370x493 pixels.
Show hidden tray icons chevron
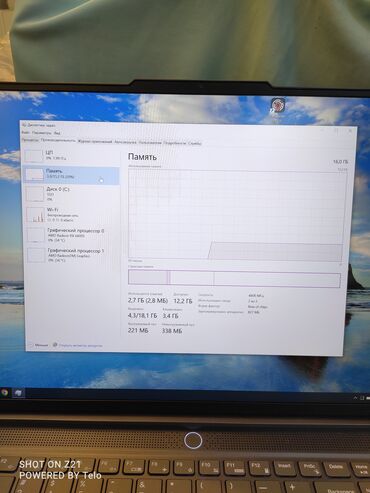(356, 398)
